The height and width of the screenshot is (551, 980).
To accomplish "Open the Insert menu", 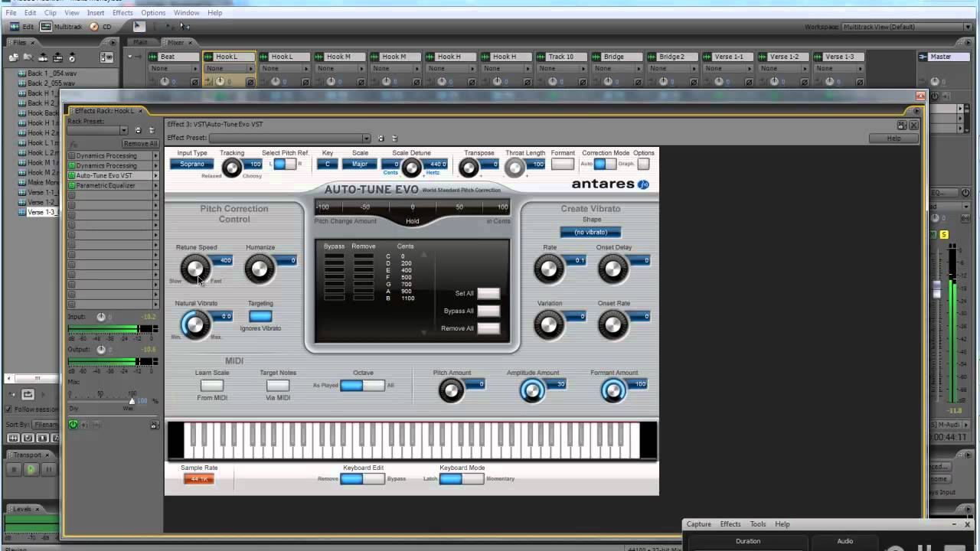I will [x=96, y=13].
